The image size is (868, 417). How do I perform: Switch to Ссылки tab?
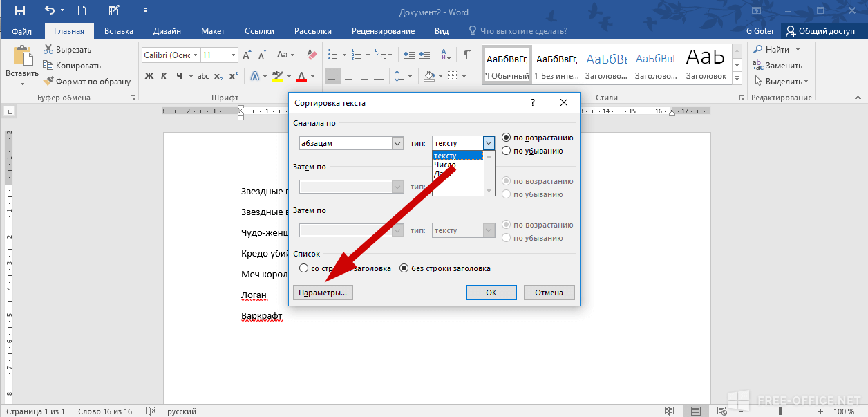259,31
